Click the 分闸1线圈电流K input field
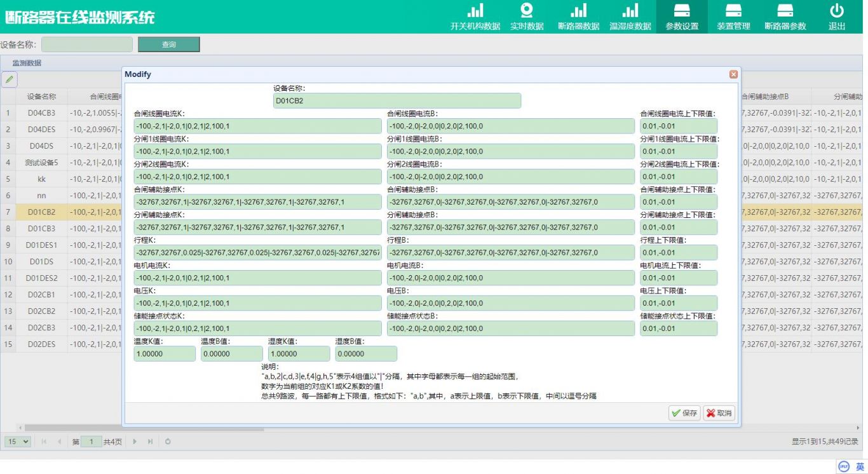The width and height of the screenshot is (868, 474). (x=257, y=151)
